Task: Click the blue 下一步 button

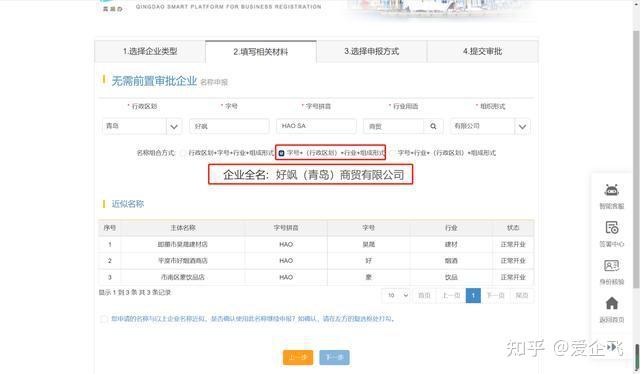Action: tap(334, 357)
